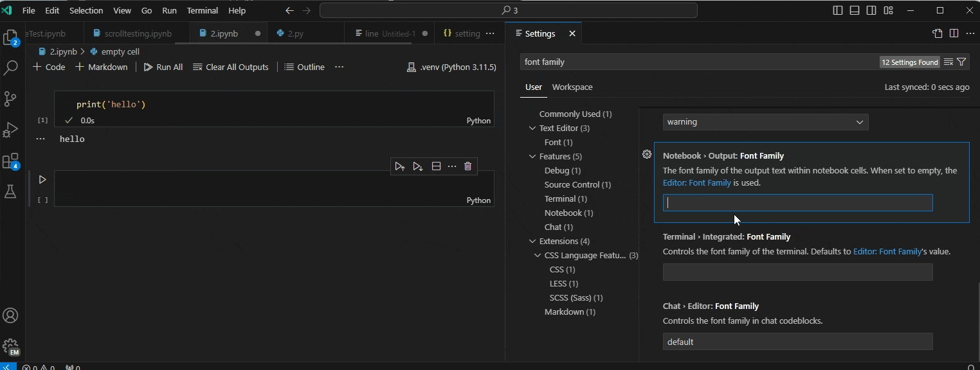Click Run All in the notebook toolbar
Viewport: 980px width, 370px height.
point(163,67)
